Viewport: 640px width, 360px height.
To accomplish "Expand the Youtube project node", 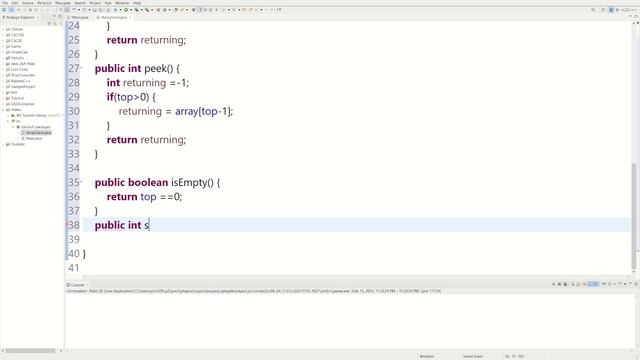I will coord(3,144).
